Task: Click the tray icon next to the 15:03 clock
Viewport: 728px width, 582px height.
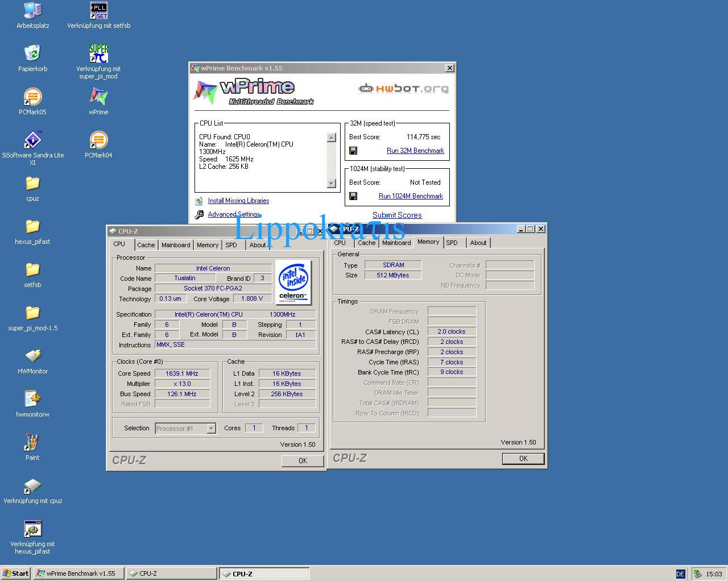Action: pyautogui.click(x=697, y=574)
